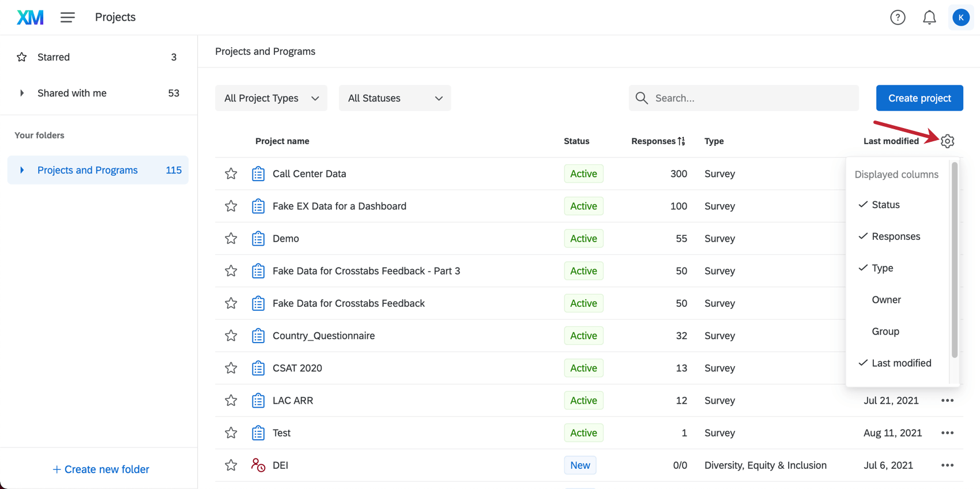Open the user account avatar K

(960, 17)
